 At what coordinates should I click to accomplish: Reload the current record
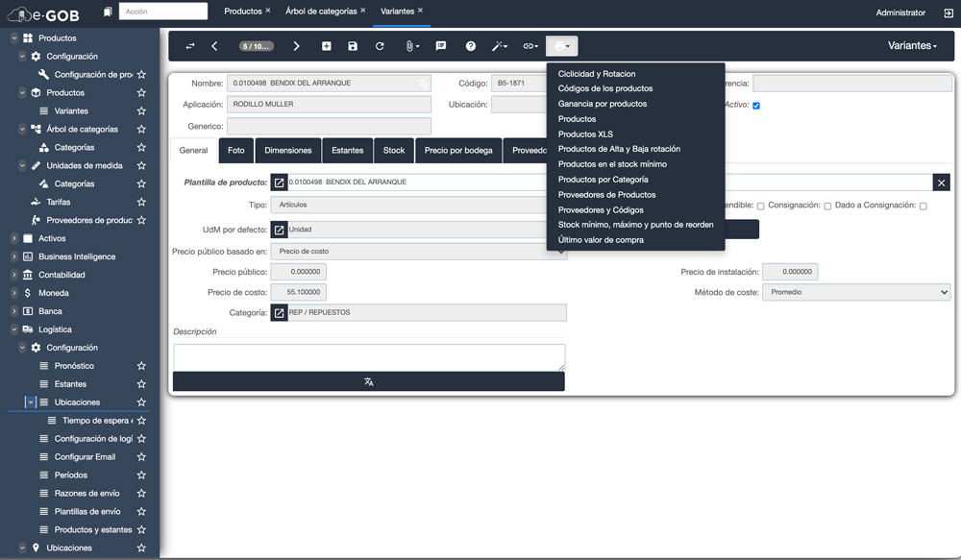point(380,46)
